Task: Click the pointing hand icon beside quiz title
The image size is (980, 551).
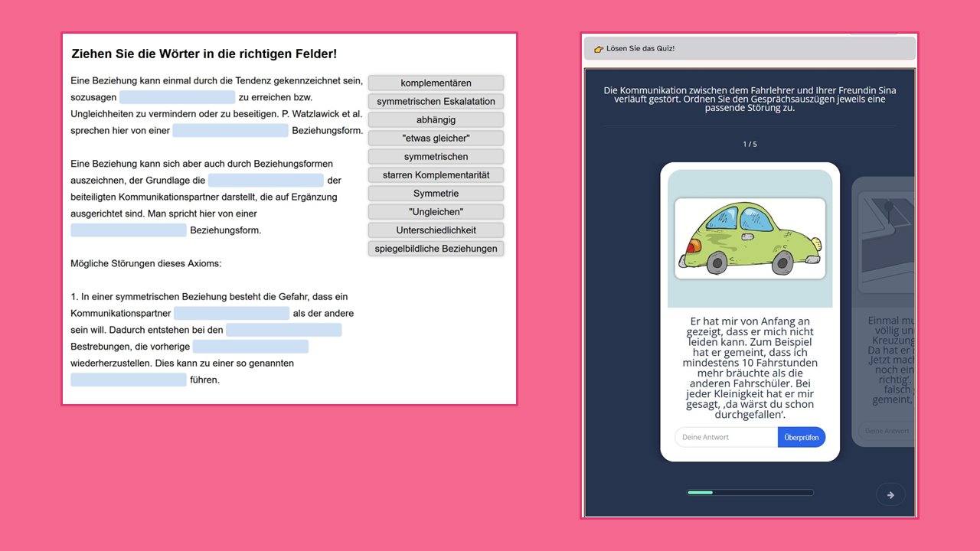Action: click(599, 49)
